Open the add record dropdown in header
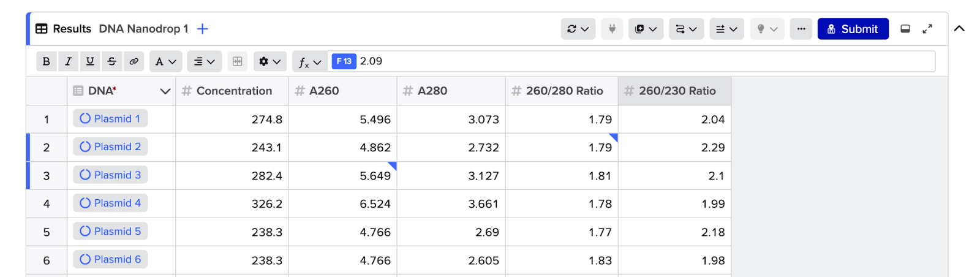This screenshot has height=277, width=980. coord(646,29)
